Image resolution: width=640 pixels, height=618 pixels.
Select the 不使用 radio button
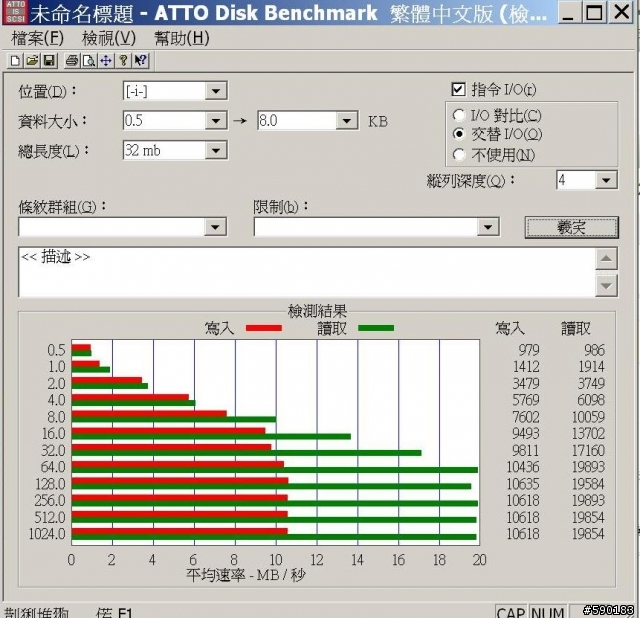tap(458, 154)
